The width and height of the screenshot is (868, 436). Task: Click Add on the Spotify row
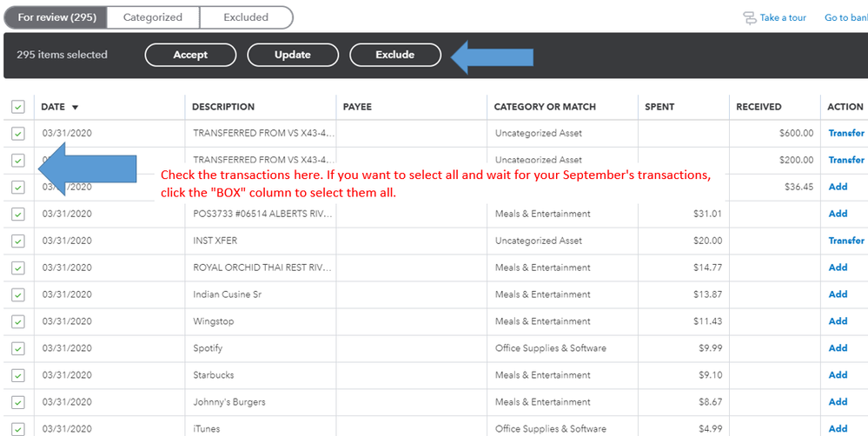pos(838,348)
